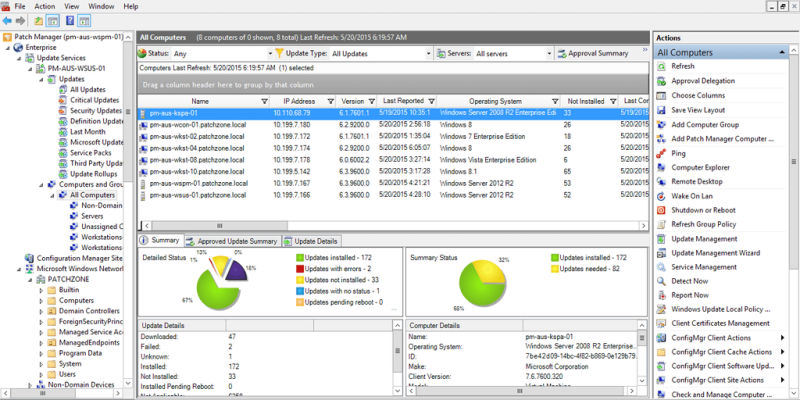Screen dimensions: 800x400
Task: Sort by Version column header
Action: (353, 101)
